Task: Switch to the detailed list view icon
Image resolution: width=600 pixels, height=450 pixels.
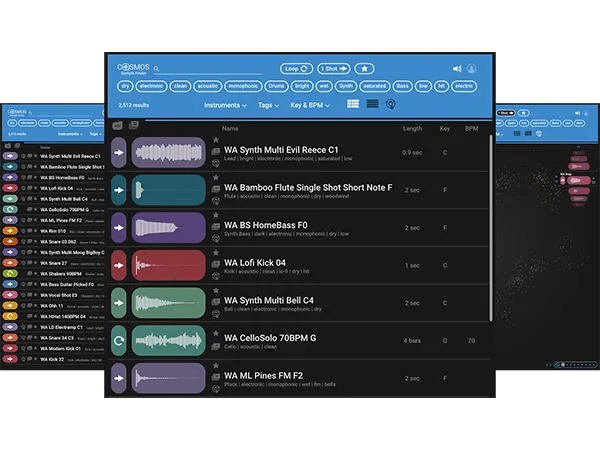Action: point(353,104)
